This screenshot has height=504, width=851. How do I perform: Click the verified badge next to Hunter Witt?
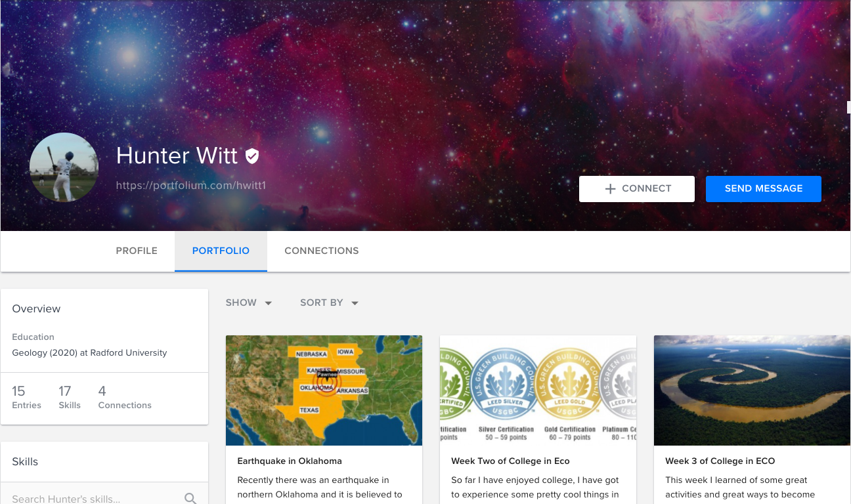(x=252, y=156)
